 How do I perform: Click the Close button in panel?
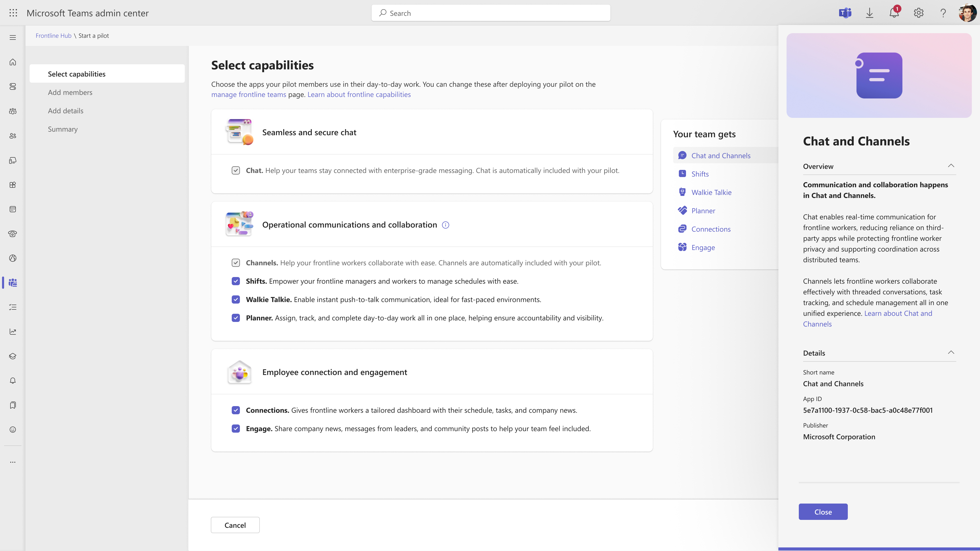[x=823, y=512]
